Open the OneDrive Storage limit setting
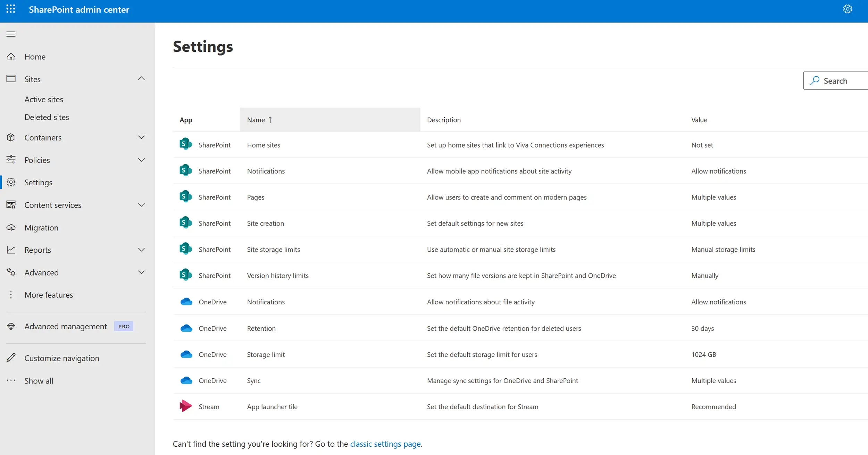 coord(266,354)
